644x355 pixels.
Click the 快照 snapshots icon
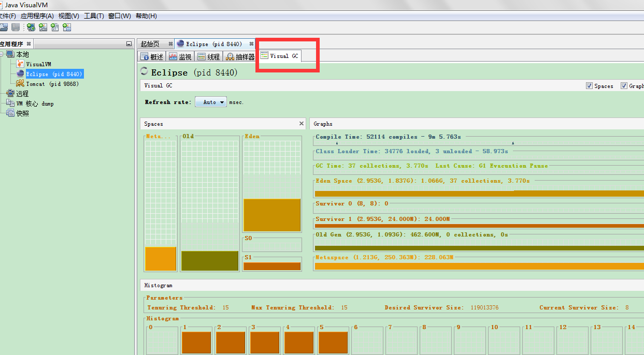point(10,113)
